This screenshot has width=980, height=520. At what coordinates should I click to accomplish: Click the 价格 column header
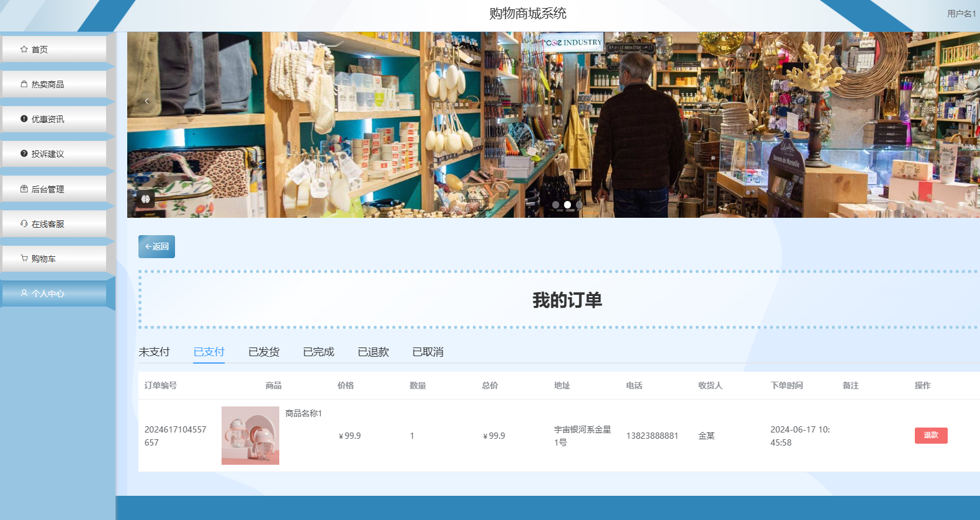(346, 385)
